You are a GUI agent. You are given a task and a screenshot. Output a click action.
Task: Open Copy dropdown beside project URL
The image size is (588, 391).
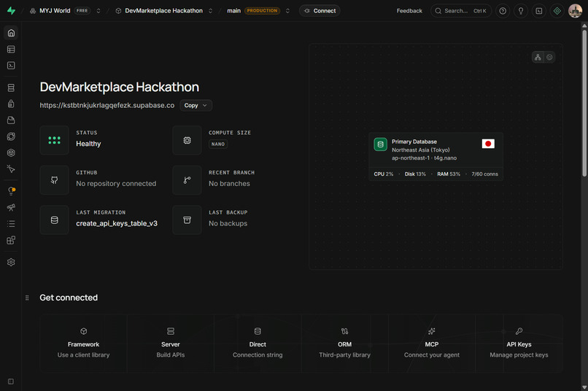[x=196, y=105]
